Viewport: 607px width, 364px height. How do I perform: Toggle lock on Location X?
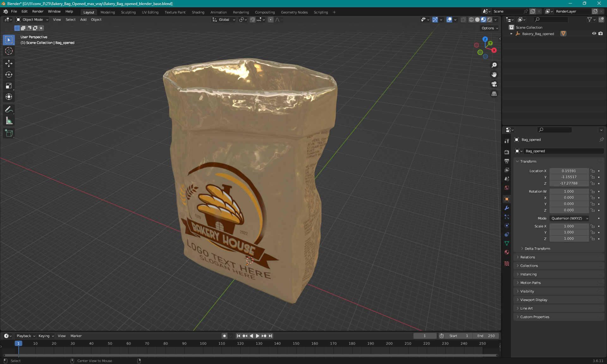point(593,171)
